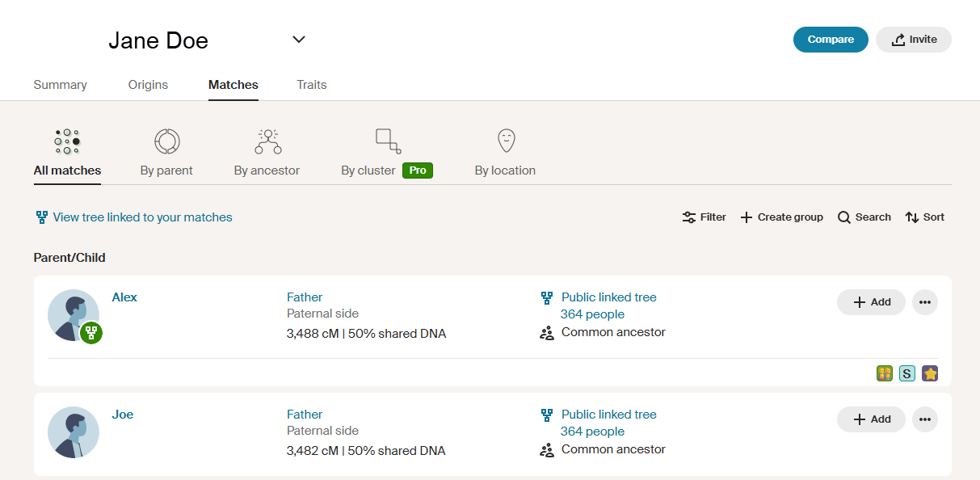Click the star group icon on Alex's row

[x=930, y=373]
